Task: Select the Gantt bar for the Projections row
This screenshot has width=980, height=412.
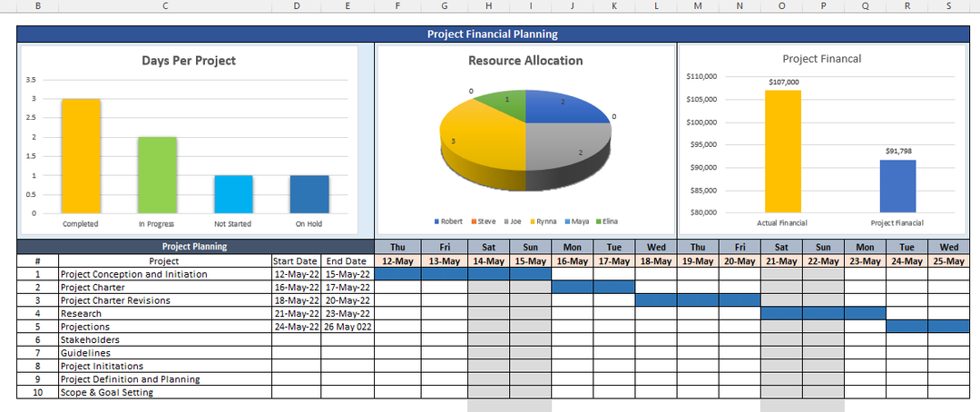Action: [x=926, y=327]
